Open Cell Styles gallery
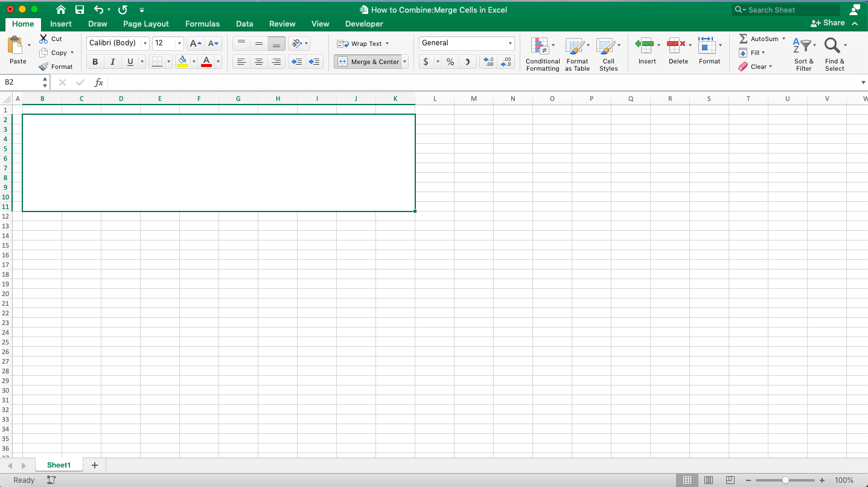Image resolution: width=868 pixels, height=487 pixels. click(608, 54)
